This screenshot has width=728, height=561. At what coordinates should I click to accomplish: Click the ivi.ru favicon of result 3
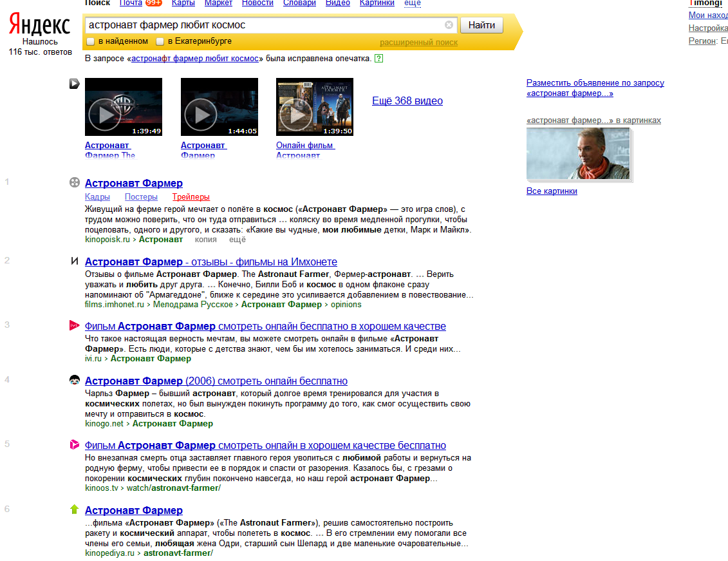74,325
